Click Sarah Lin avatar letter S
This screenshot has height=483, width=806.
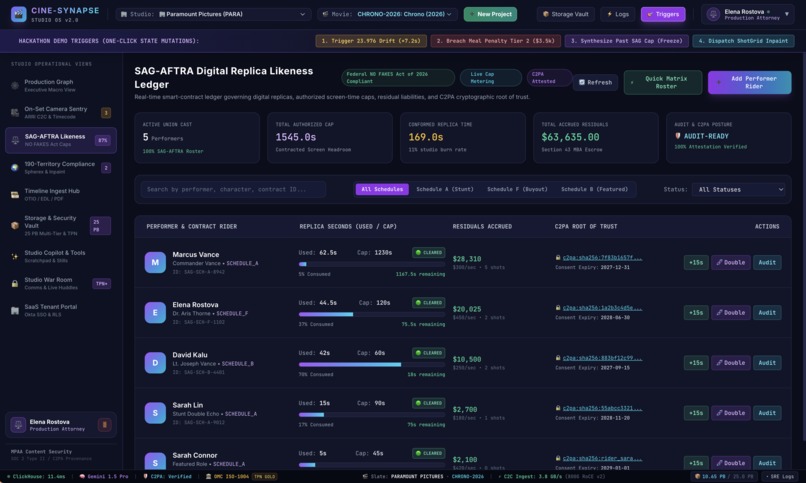tap(155, 413)
